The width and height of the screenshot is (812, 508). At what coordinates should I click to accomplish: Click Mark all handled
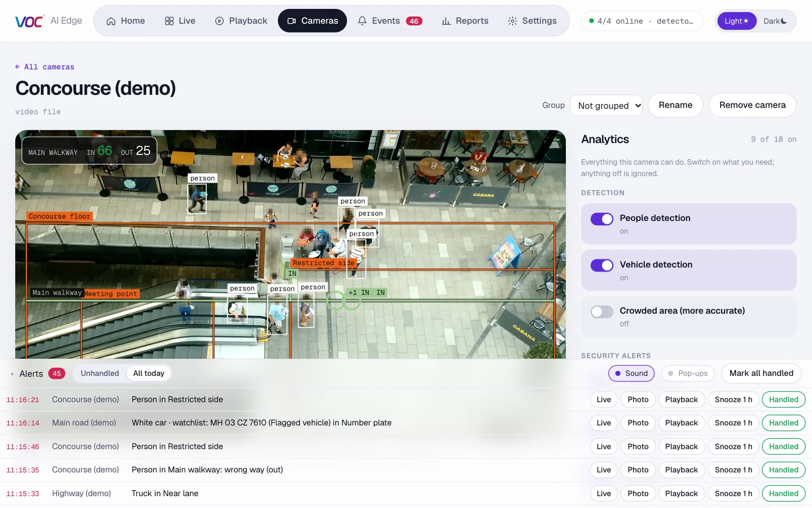coord(761,373)
